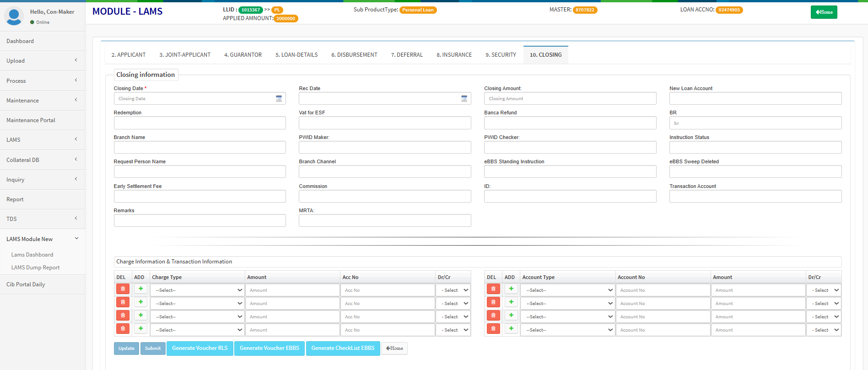The width and height of the screenshot is (868, 370).
Task: Open the Rec Date calendar icon
Action: pos(464,99)
